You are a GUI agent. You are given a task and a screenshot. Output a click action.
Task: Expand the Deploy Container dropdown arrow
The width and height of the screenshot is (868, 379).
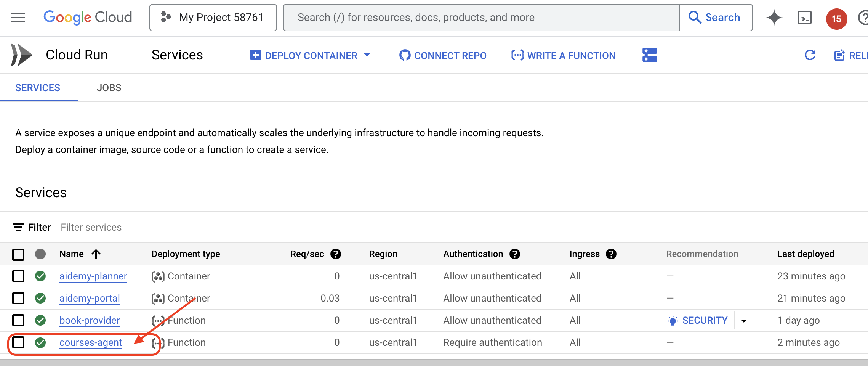(x=367, y=55)
